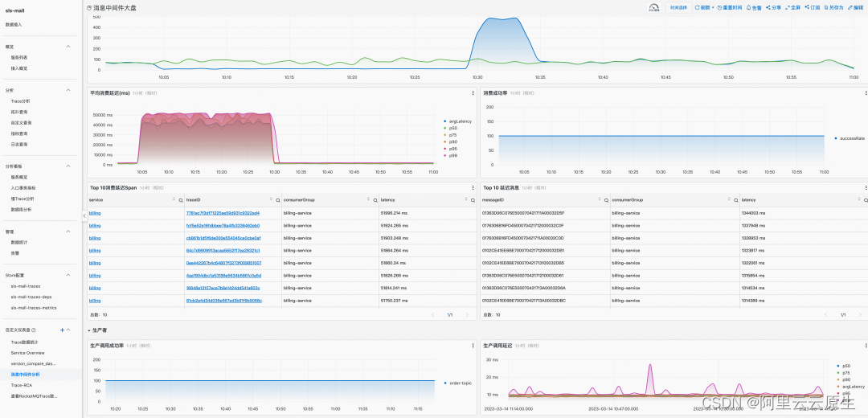This screenshot has height=418, width=868.
Task: Toggle avgLatency series in consumption delay legend
Action: click(x=457, y=121)
